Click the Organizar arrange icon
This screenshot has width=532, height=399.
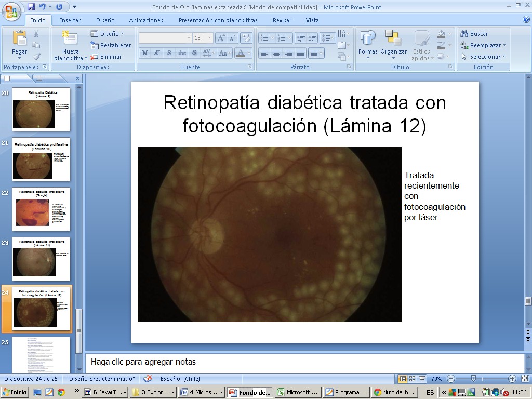tap(393, 38)
